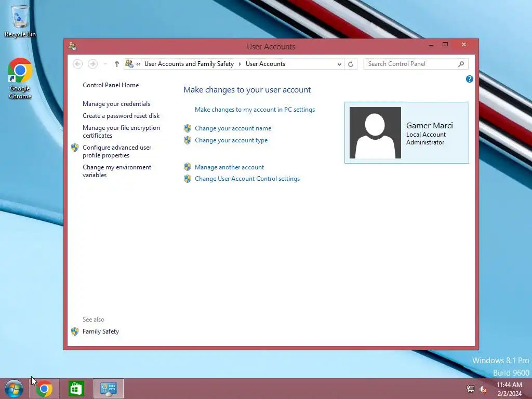
Task: Open the recent locations dropdown arrow
Action: pyautogui.click(x=105, y=64)
